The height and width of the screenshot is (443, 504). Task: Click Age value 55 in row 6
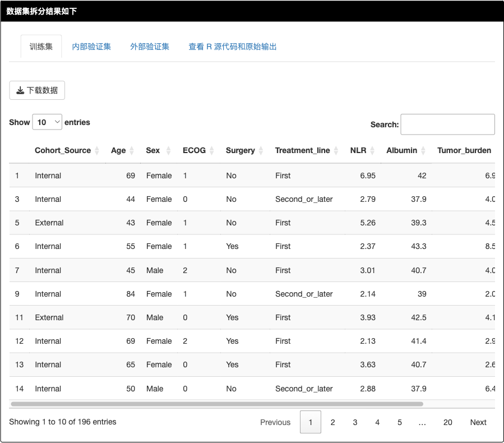click(131, 246)
